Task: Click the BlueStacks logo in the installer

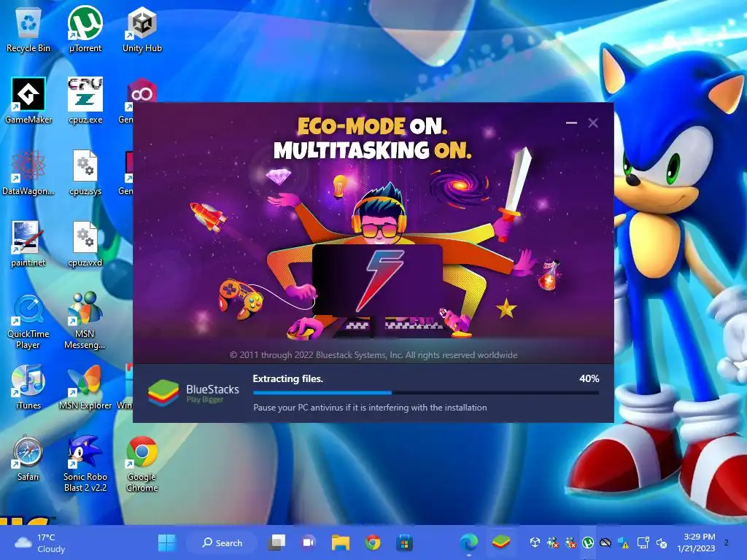Action: click(163, 393)
